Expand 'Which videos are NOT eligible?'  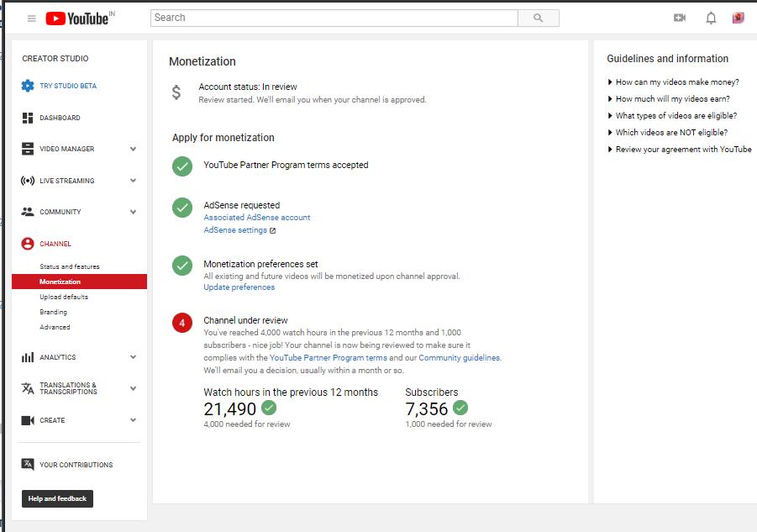point(667,132)
